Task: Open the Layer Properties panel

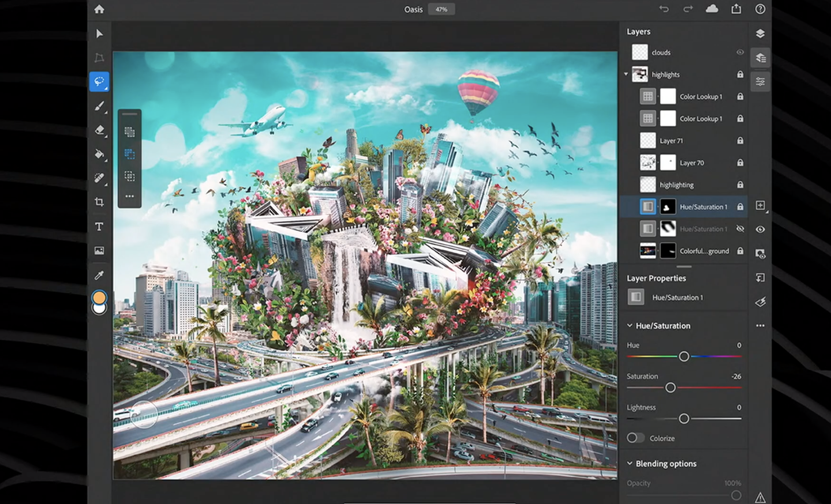Action: point(759,81)
